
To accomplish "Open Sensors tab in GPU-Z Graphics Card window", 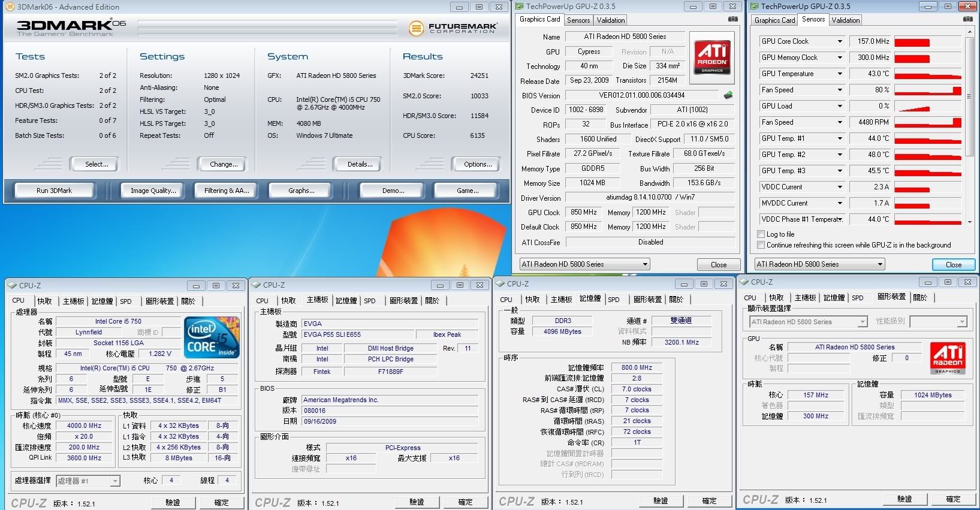I will (x=578, y=20).
